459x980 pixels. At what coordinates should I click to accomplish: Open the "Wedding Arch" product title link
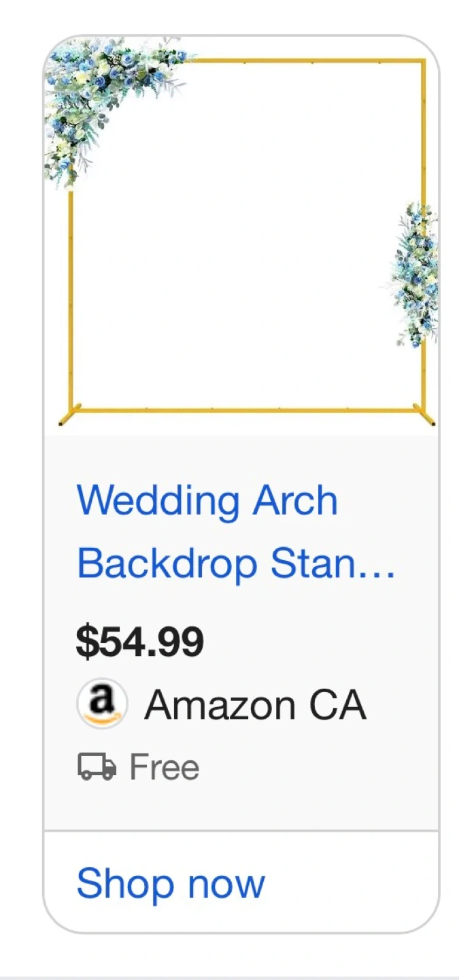pos(207,501)
